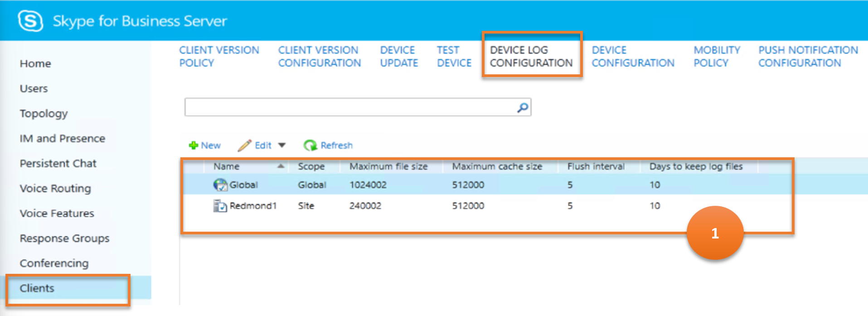Switch to Push Notification Configuration tab

(x=808, y=56)
